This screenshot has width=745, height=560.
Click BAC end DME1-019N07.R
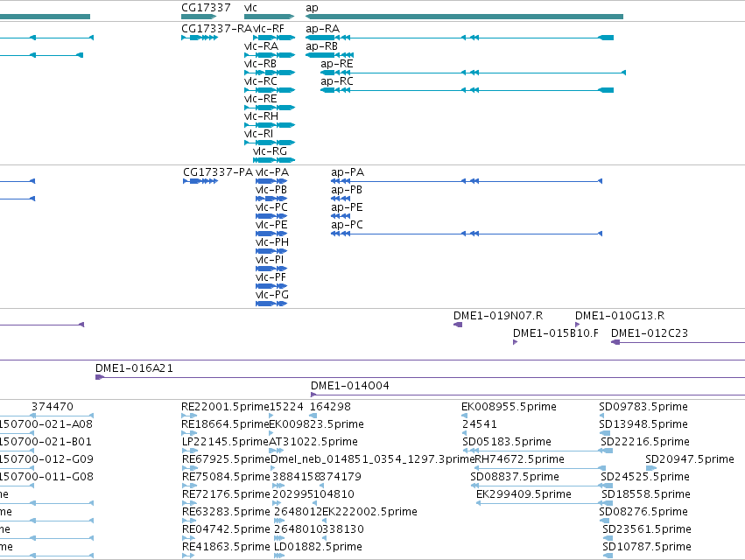point(498,316)
